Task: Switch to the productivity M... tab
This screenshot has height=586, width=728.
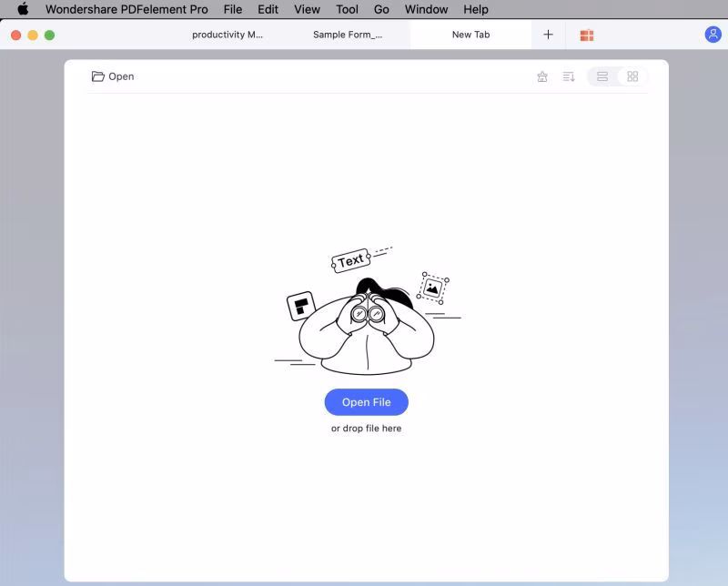Action: tap(227, 35)
